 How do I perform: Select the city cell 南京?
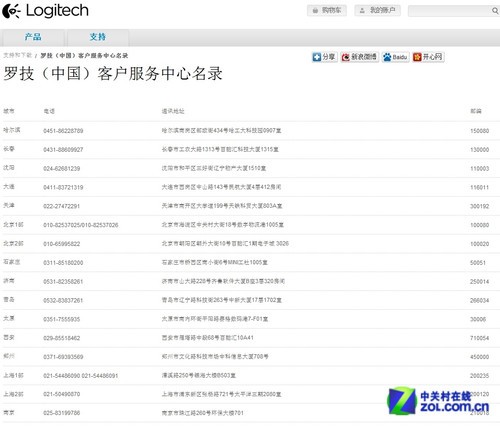tap(9, 413)
